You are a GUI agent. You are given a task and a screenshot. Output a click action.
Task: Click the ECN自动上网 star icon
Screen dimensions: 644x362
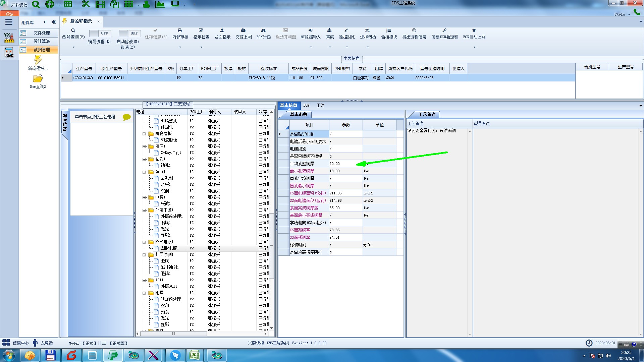pyautogui.click(x=474, y=31)
